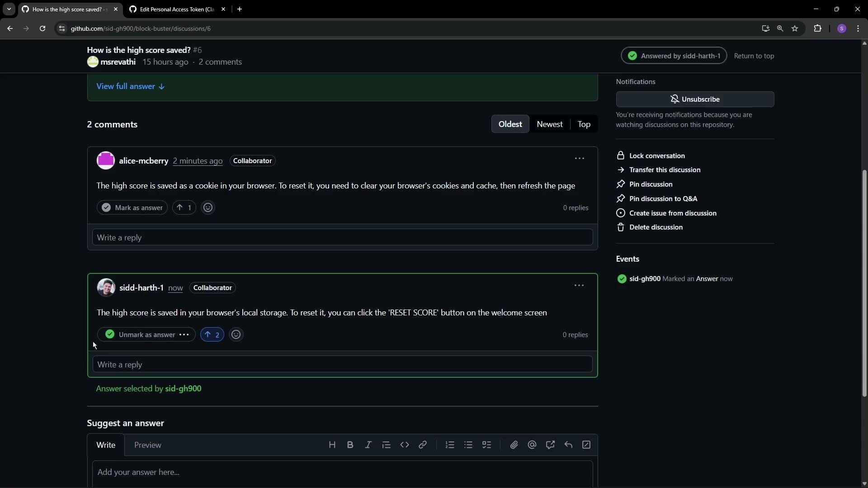868x488 pixels.
Task: Close the Edit Personal Access Token tab
Action: 223,9
